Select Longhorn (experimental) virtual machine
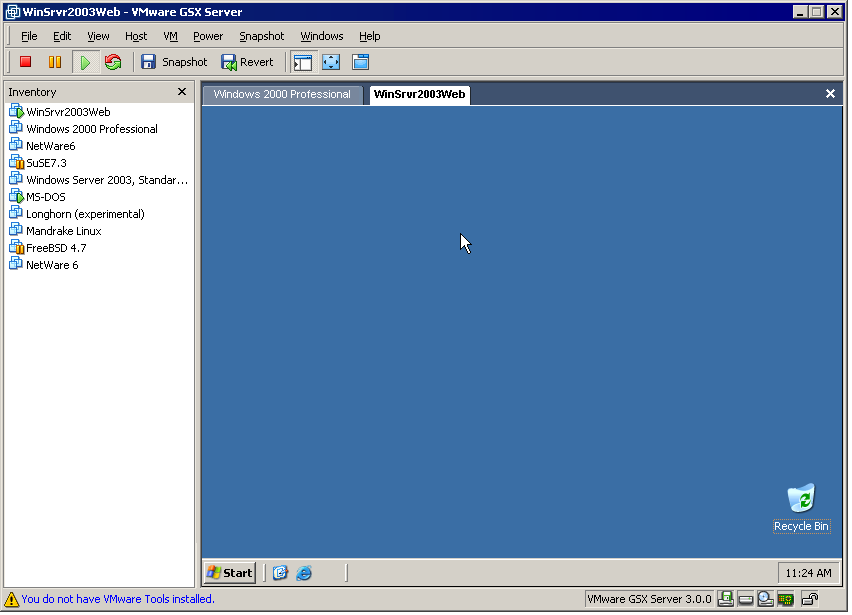The width and height of the screenshot is (852, 615). click(85, 214)
